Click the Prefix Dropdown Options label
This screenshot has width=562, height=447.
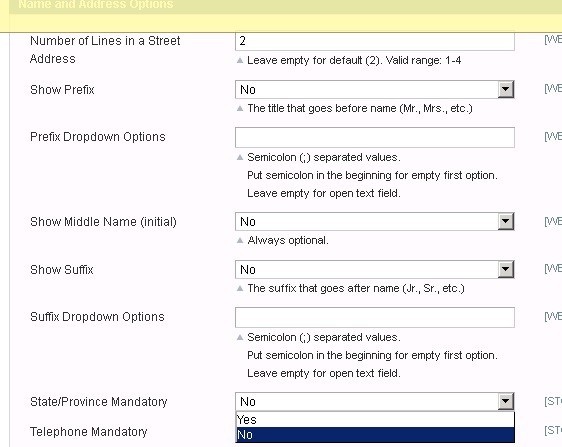click(x=98, y=137)
